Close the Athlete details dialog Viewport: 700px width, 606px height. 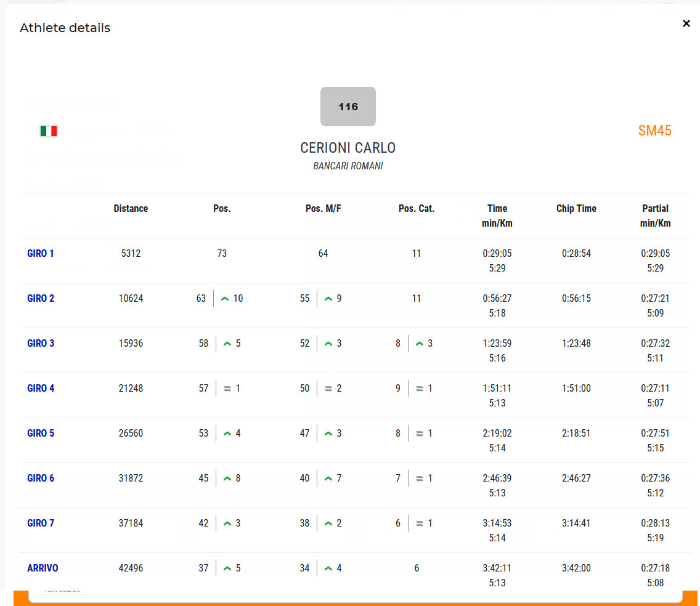(x=686, y=23)
